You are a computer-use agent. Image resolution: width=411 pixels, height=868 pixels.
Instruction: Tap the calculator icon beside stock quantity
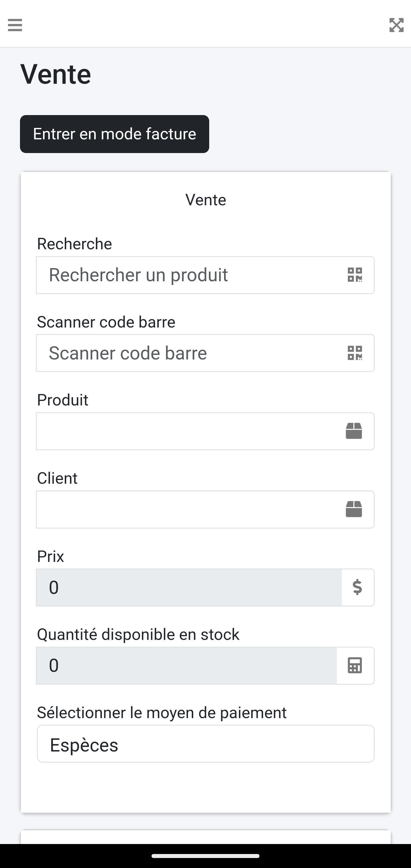coord(355,666)
